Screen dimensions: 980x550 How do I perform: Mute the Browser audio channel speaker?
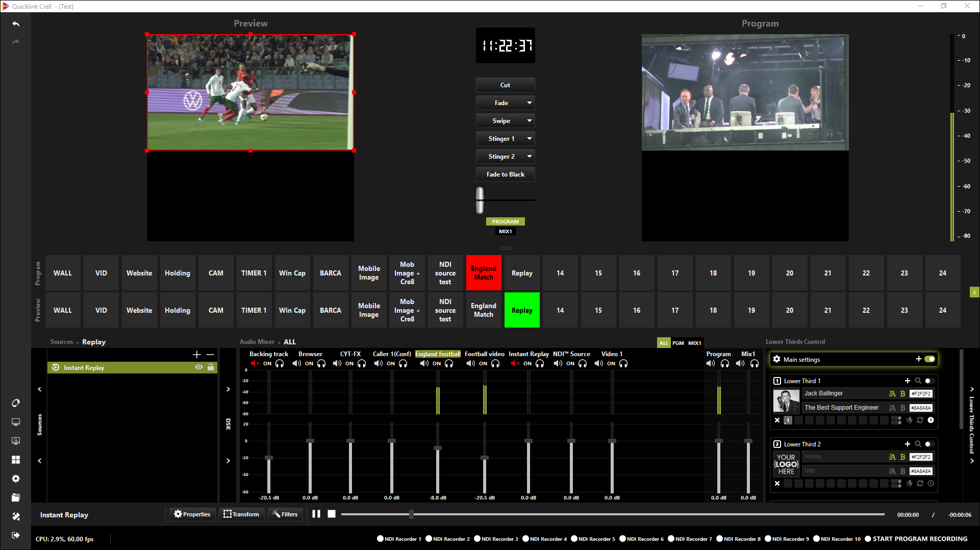[296, 364]
